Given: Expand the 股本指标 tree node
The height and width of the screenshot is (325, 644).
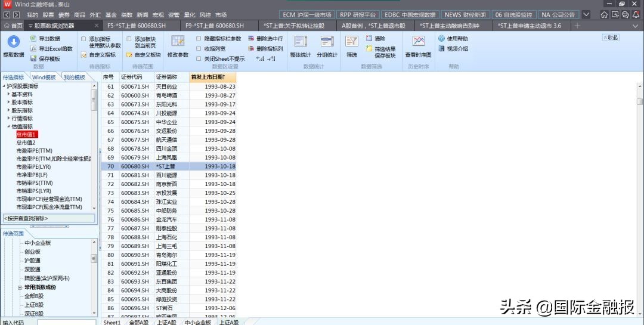Looking at the screenshot, I should (8, 103).
